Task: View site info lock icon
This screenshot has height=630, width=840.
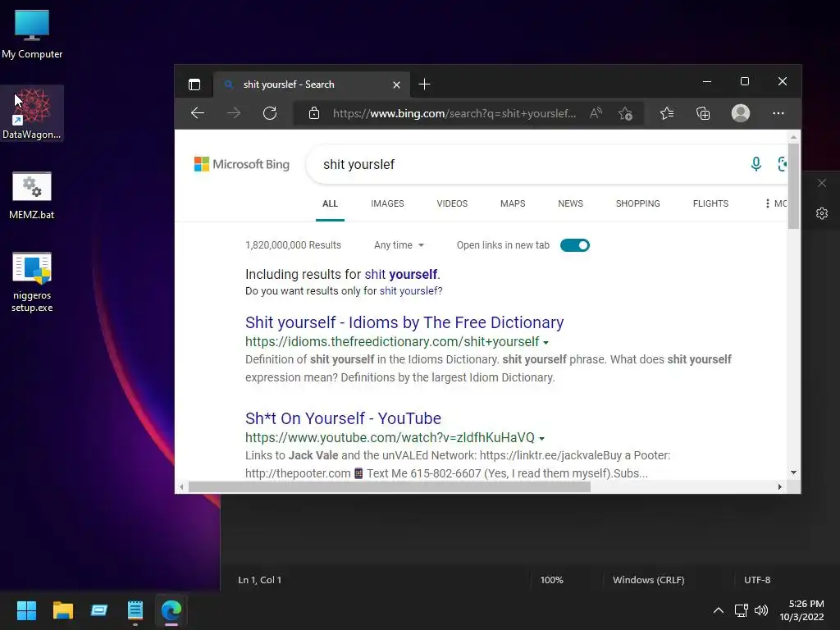Action: click(x=314, y=113)
